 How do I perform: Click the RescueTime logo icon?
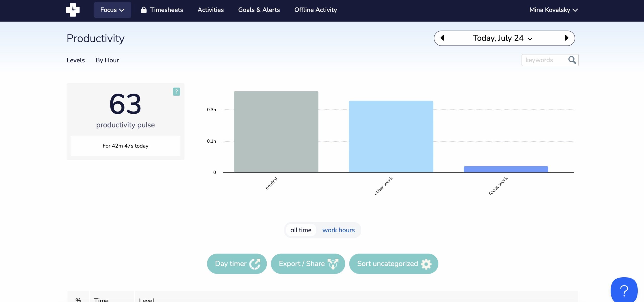73,10
